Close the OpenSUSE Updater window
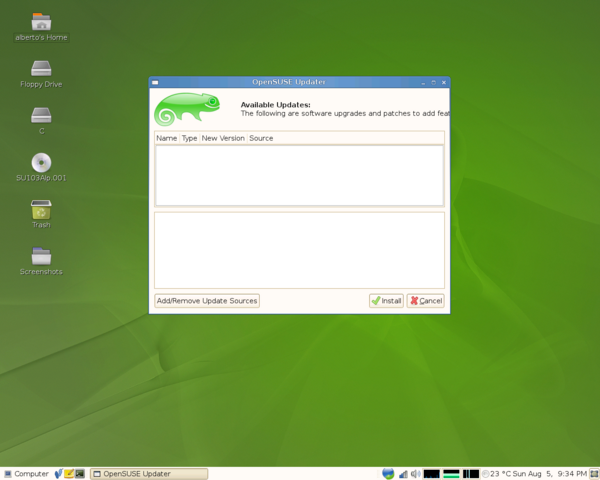The width and height of the screenshot is (600, 480). (444, 83)
